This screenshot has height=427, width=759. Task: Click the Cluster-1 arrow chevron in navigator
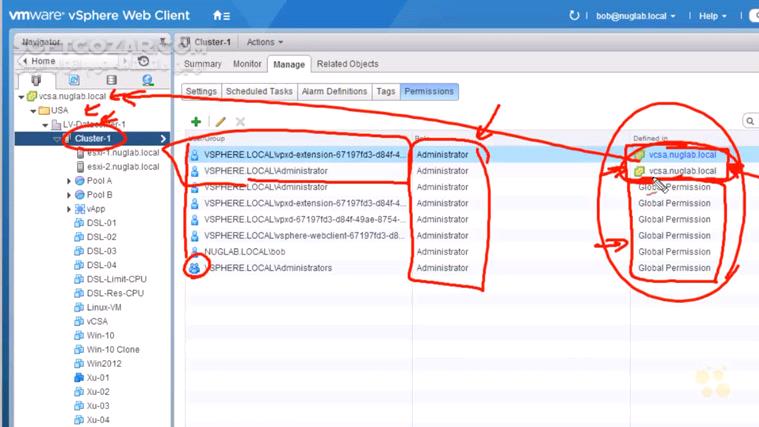pos(163,138)
